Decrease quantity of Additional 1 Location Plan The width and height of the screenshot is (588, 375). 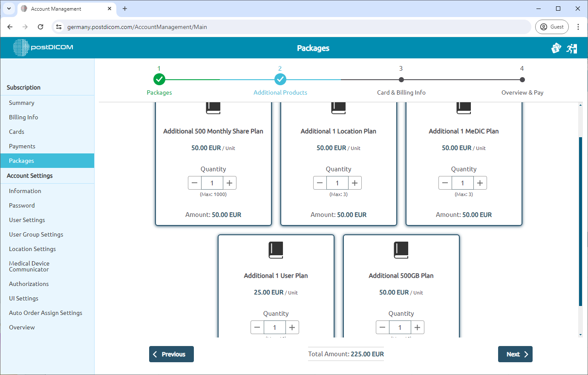click(320, 183)
